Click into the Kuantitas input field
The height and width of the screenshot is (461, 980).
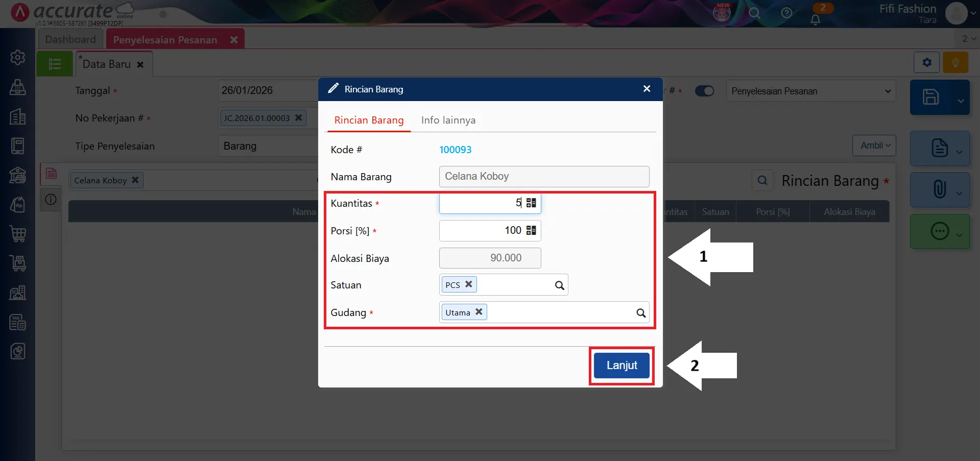tap(480, 203)
